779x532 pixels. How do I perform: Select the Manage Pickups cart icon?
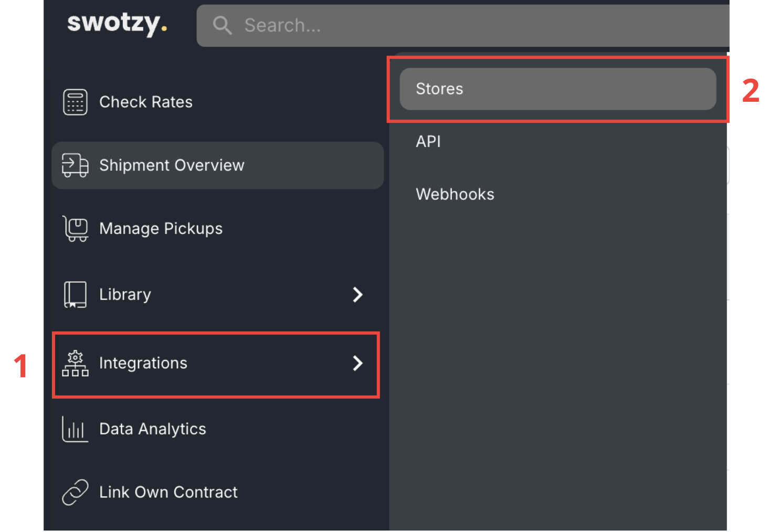click(75, 229)
